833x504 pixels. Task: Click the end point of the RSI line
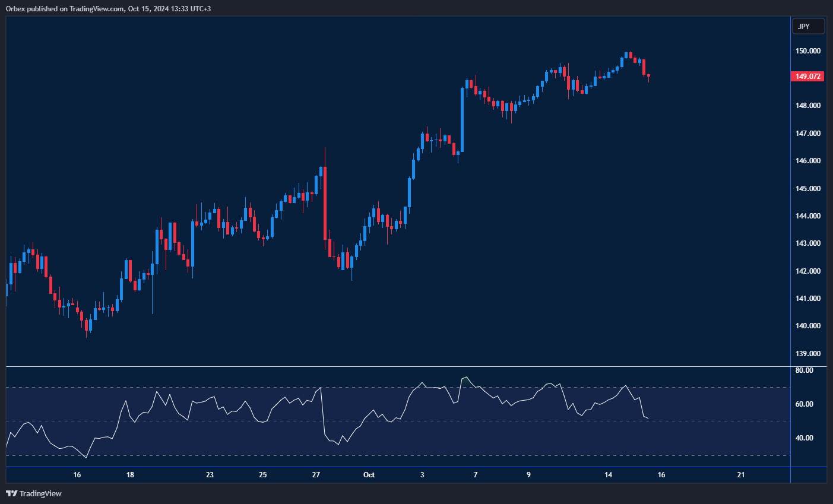[648, 419]
